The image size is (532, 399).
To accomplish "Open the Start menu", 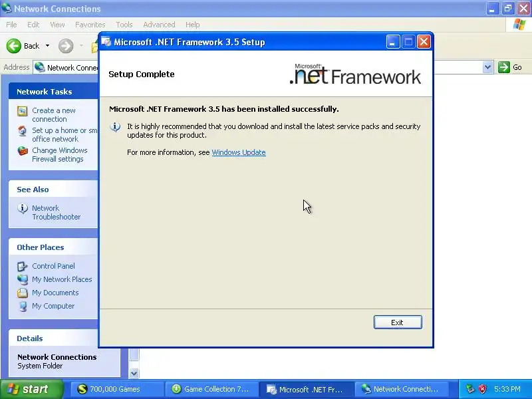I will coord(32,389).
